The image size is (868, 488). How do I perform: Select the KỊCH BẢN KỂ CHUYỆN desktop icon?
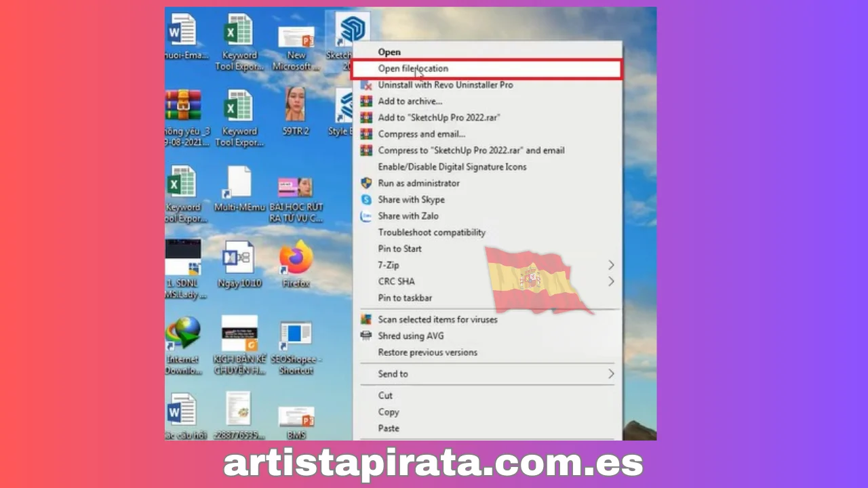[x=239, y=346]
